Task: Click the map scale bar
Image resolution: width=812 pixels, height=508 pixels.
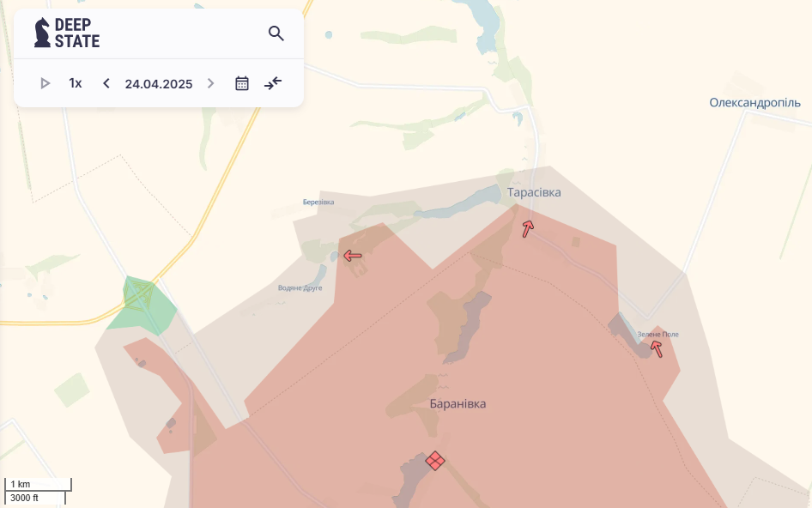Action: 38,491
